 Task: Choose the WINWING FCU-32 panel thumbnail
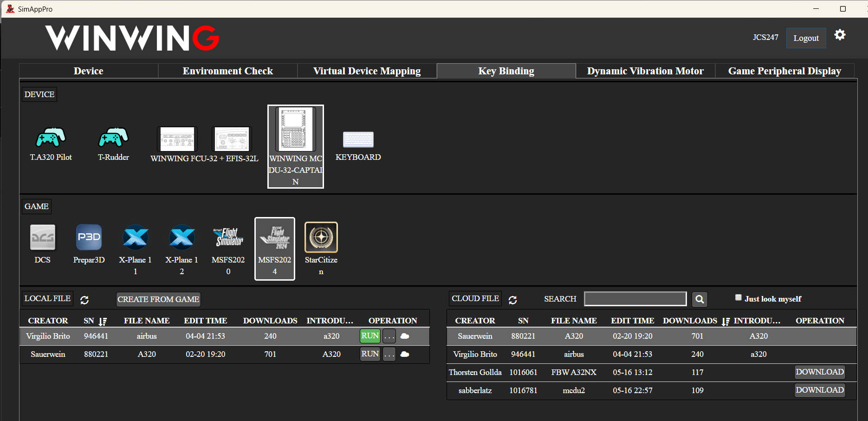pos(177,139)
